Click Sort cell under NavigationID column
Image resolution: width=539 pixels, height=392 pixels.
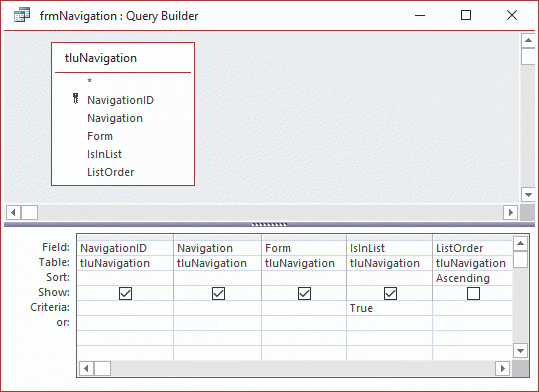[x=125, y=278]
